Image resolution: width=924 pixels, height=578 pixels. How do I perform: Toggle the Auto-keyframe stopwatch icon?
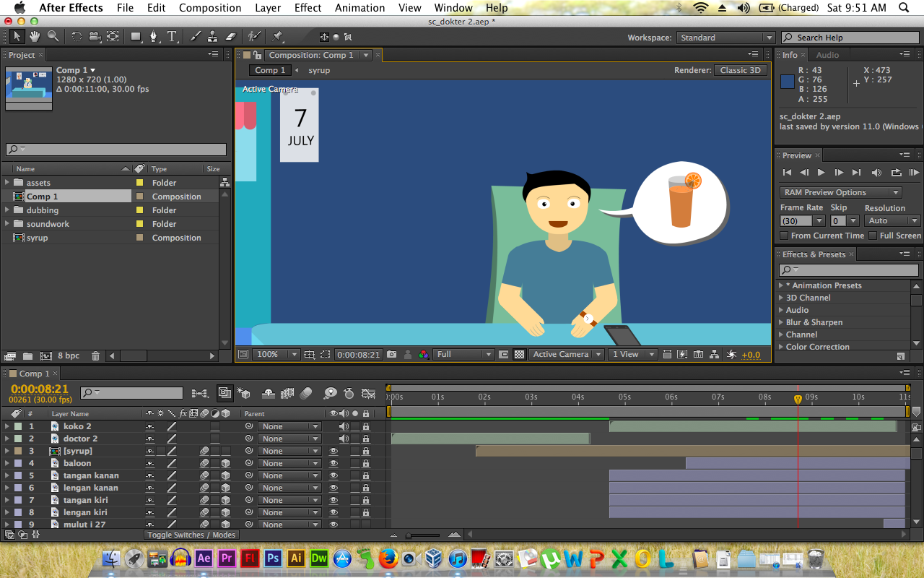point(349,394)
